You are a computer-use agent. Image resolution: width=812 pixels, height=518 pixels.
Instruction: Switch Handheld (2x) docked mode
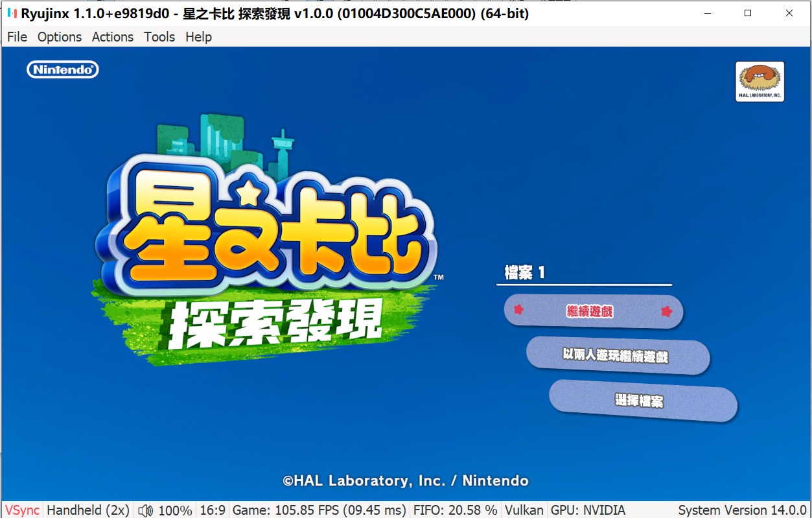click(88, 510)
